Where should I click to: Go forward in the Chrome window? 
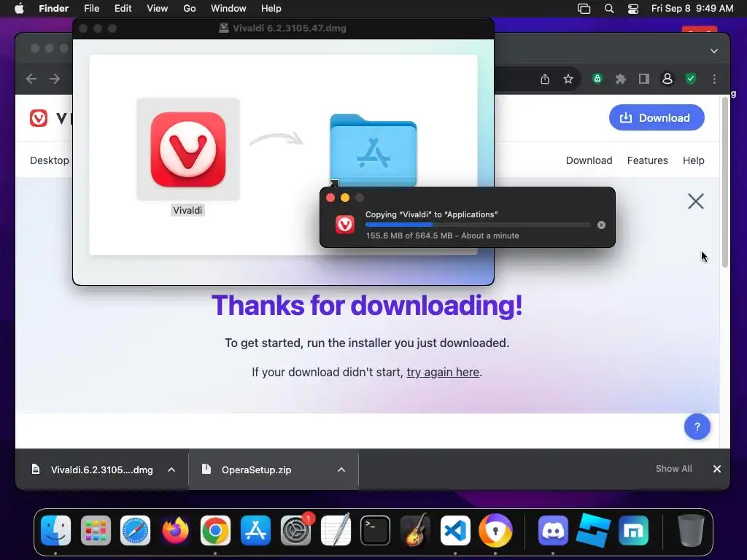(55, 79)
